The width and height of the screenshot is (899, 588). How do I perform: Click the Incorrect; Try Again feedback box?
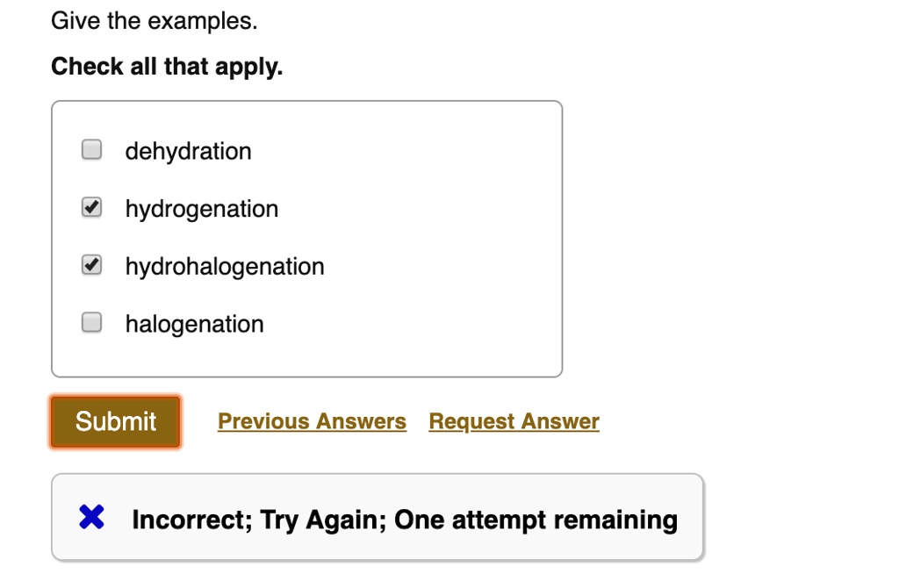[378, 518]
